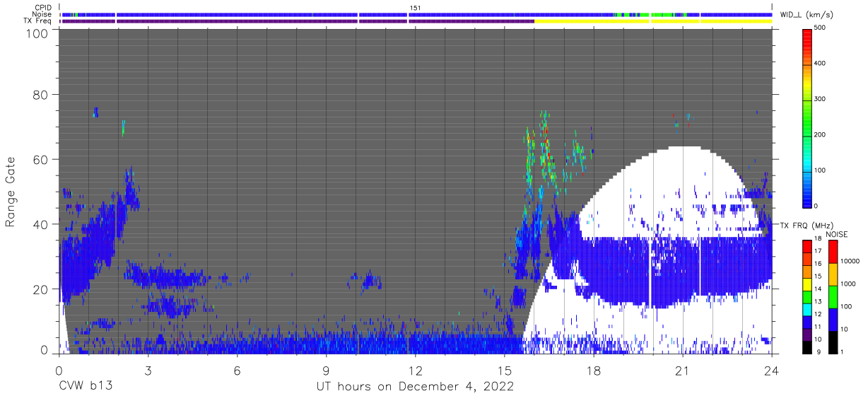Click the 1000 tick in NOISE legend
Viewport: 868px width, 401px height.
coord(848,284)
